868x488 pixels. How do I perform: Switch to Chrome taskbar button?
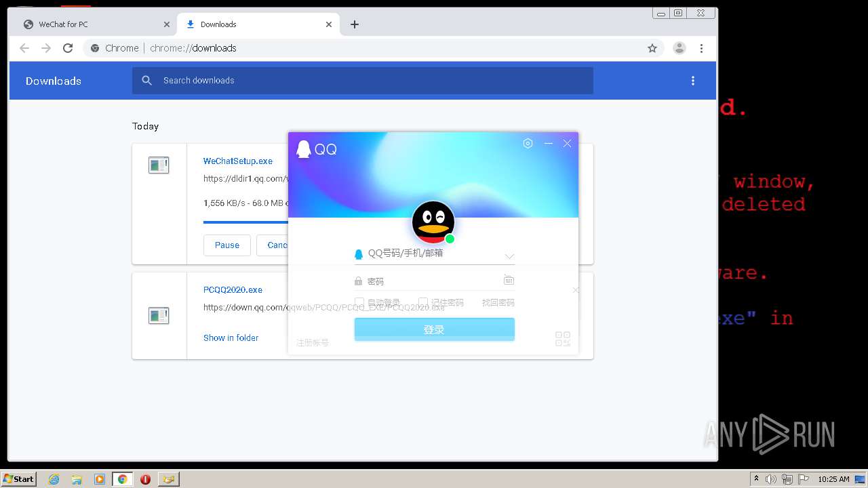tap(123, 479)
